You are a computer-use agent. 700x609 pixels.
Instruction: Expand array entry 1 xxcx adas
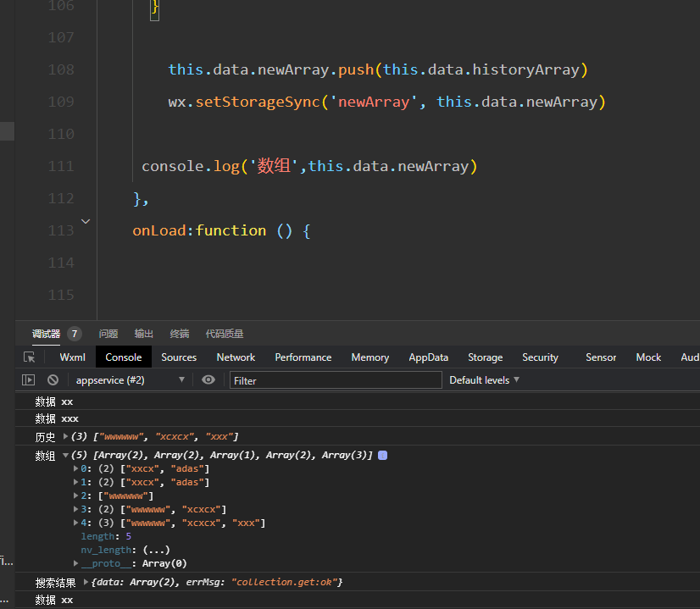(75, 482)
